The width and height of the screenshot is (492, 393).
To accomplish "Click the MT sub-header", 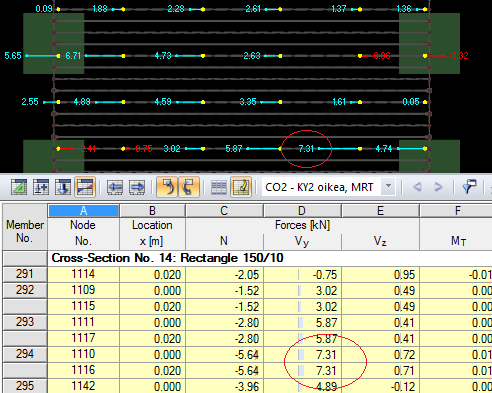I will tap(457, 241).
